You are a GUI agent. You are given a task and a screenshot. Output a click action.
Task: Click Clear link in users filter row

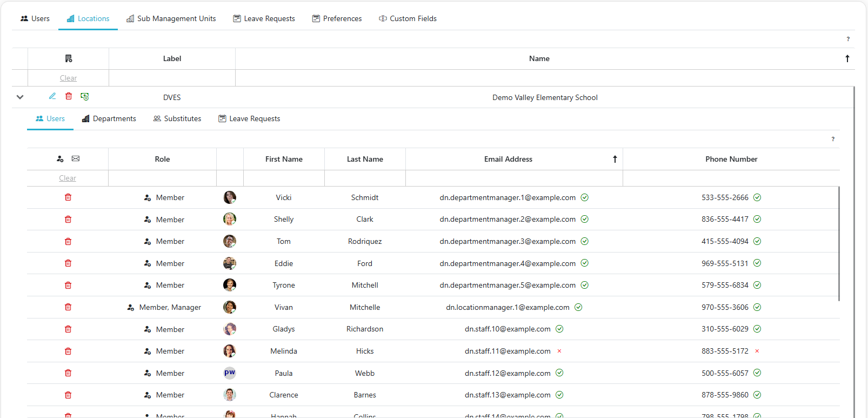coord(68,178)
